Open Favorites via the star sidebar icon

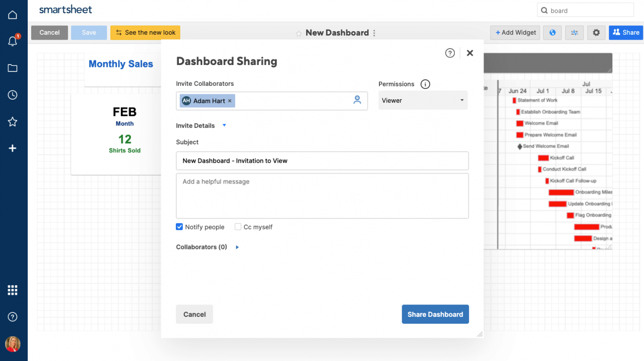pyautogui.click(x=12, y=121)
